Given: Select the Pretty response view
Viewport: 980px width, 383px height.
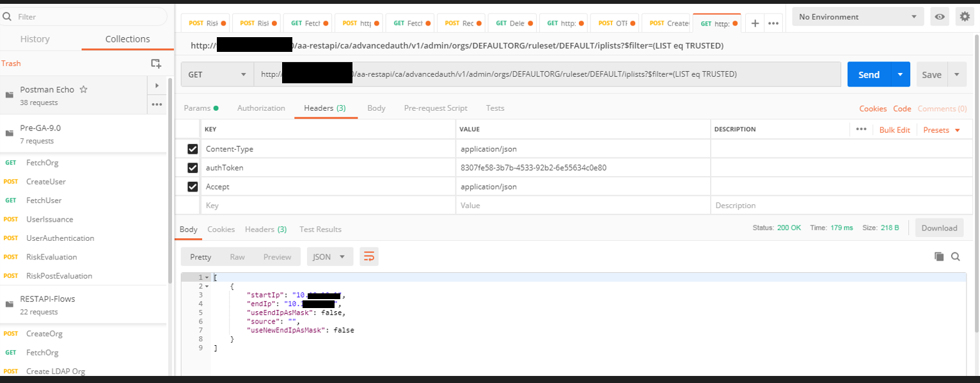Looking at the screenshot, I should pos(200,257).
